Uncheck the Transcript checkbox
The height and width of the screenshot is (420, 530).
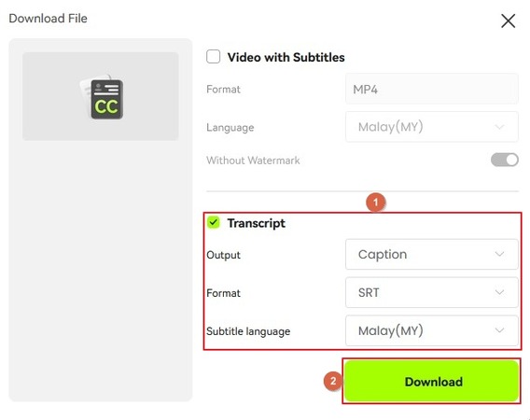point(214,222)
